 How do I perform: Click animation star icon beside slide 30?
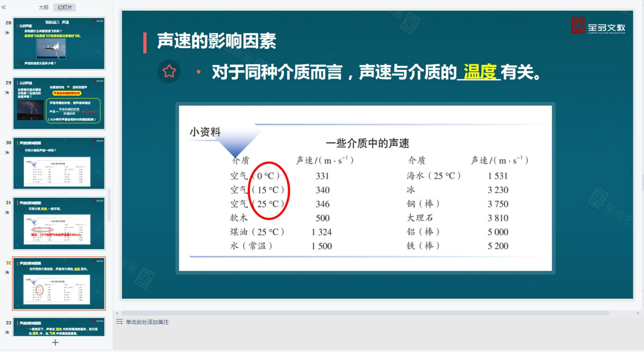(x=7, y=153)
